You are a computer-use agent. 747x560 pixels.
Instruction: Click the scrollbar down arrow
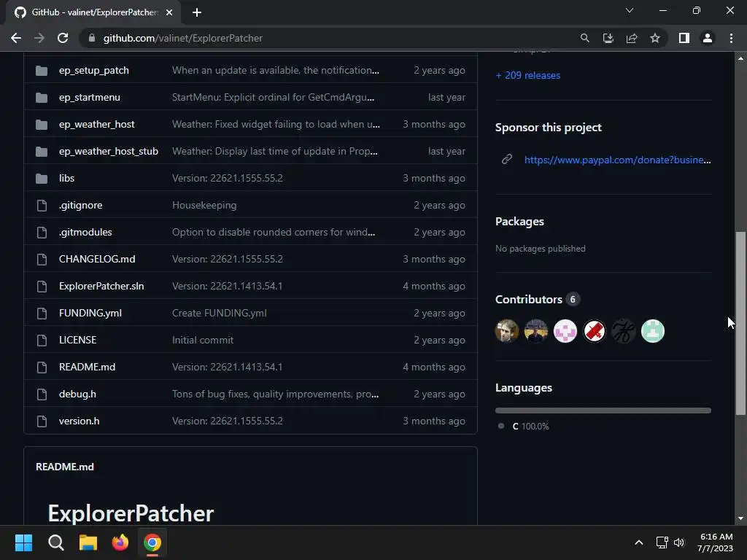point(740,518)
